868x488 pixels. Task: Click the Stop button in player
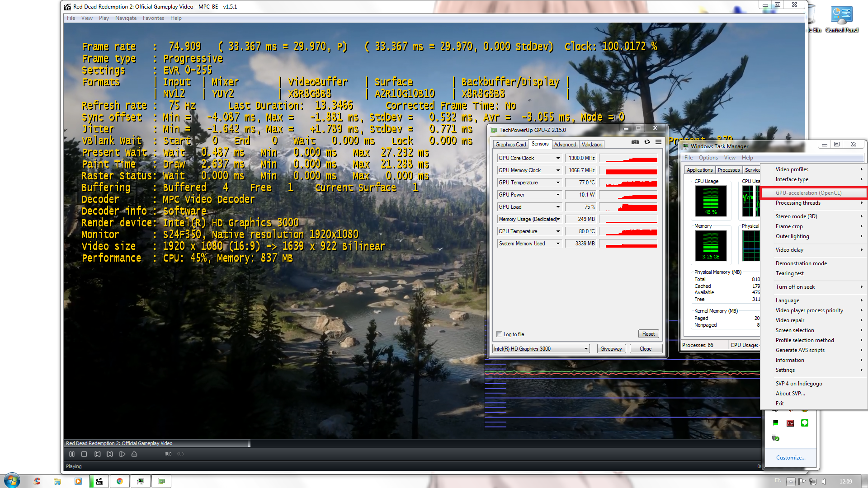(x=84, y=454)
